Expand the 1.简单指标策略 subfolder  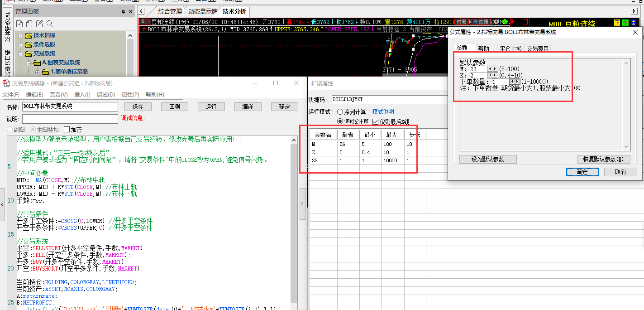pyautogui.click(x=37, y=72)
